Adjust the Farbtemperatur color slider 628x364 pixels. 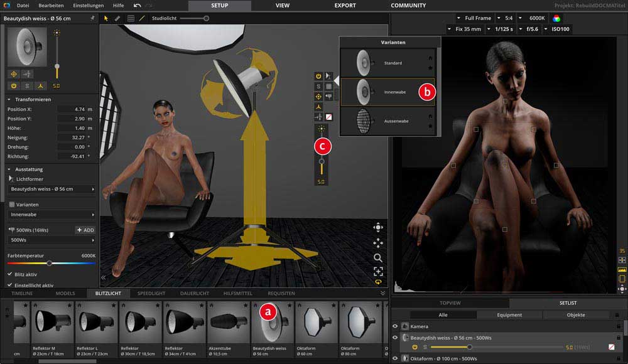coord(50,264)
